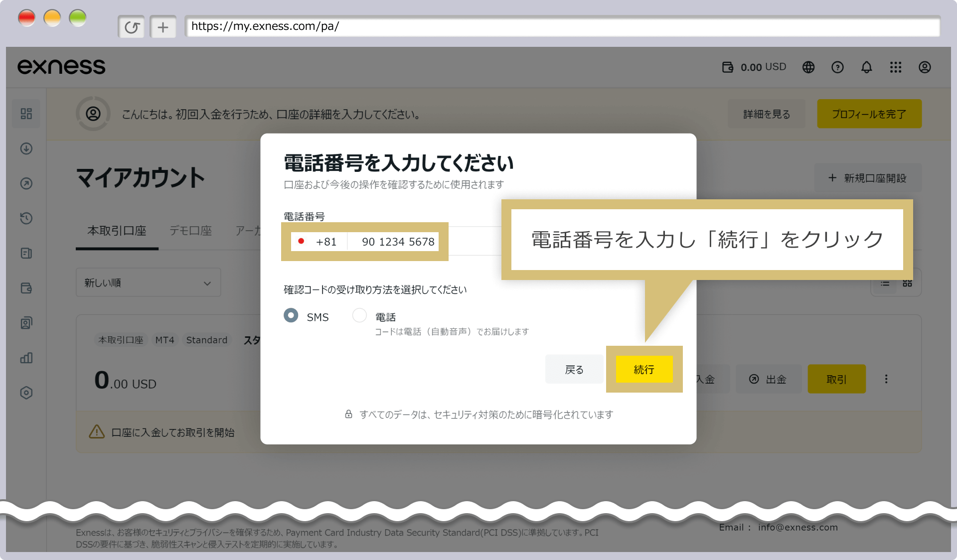Click the browser address bar
Screen dimensions: 957x560
[x=562, y=26]
